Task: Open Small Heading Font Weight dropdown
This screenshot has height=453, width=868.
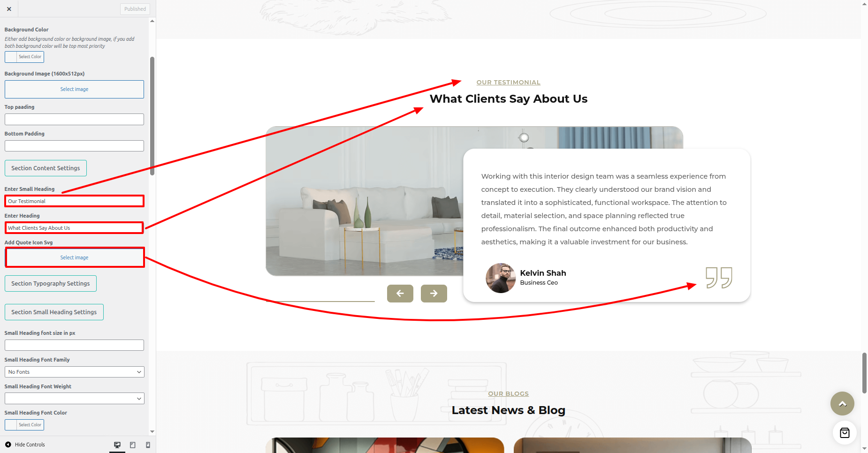Action: tap(75, 399)
